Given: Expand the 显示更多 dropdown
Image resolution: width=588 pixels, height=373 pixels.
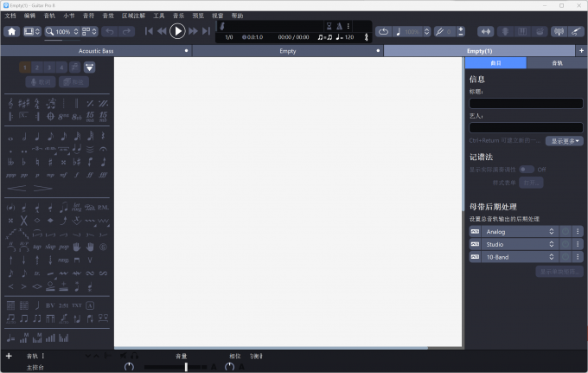Looking at the screenshot, I should point(564,141).
